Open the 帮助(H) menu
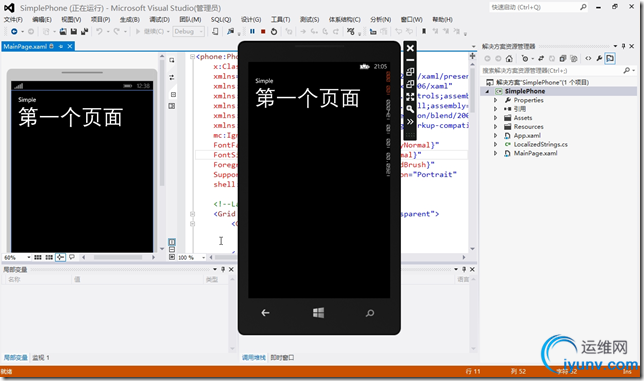 coord(442,19)
